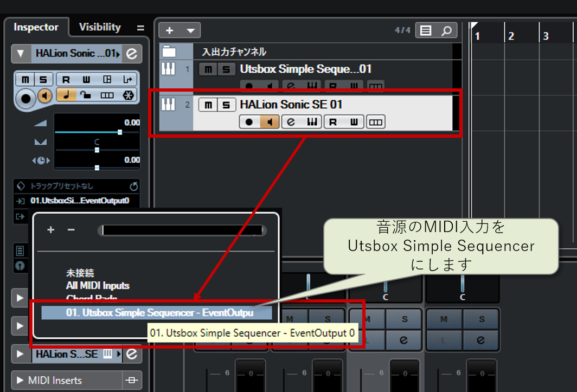The width and height of the screenshot is (577, 392).
Task: Expand the HALion Sonic ...01 Inspector header triangle
Action: tap(21, 54)
